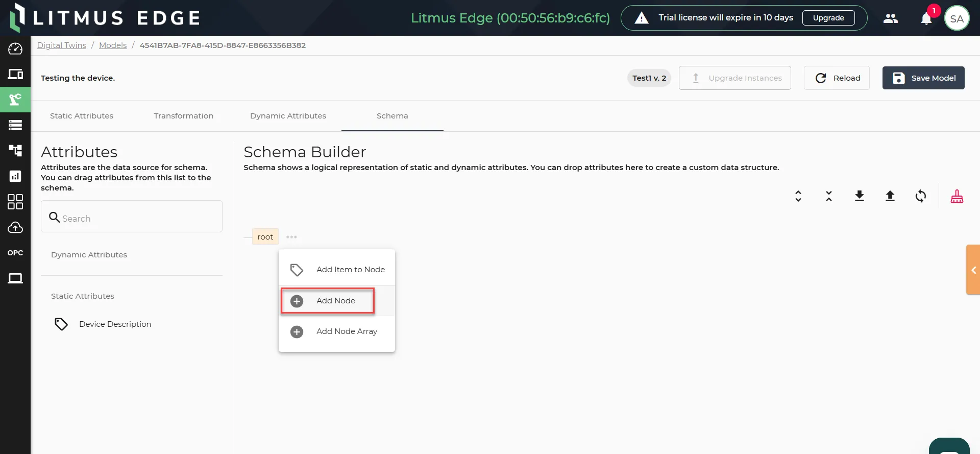
Task: Open the Models breadcrumb link
Action: pos(113,45)
